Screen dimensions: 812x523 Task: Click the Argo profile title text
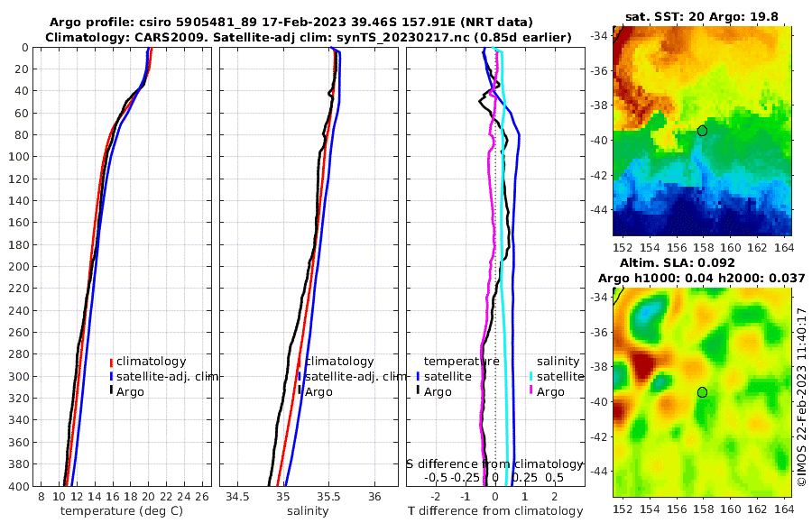tap(291, 23)
